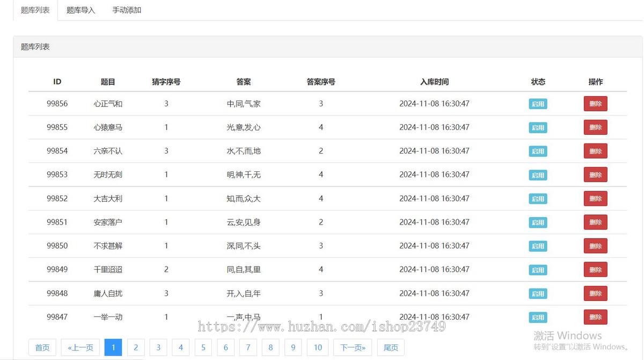Open the 手动添加 tab

click(127, 10)
